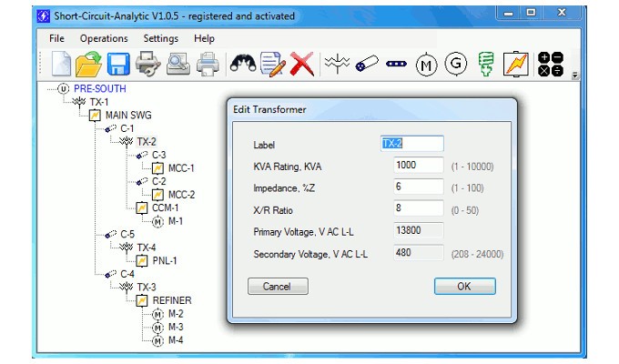Open the Settings menu
The height and width of the screenshot is (364, 619).
tap(161, 38)
